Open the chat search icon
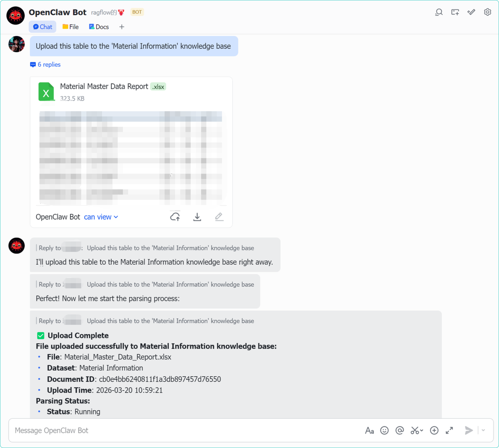Screen dimensions: 499x448 pyautogui.click(x=439, y=12)
